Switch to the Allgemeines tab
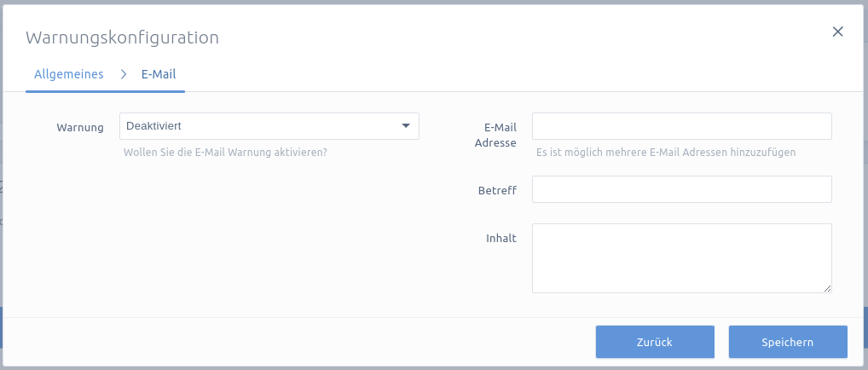Viewport: 868px width, 370px height. pos(69,74)
